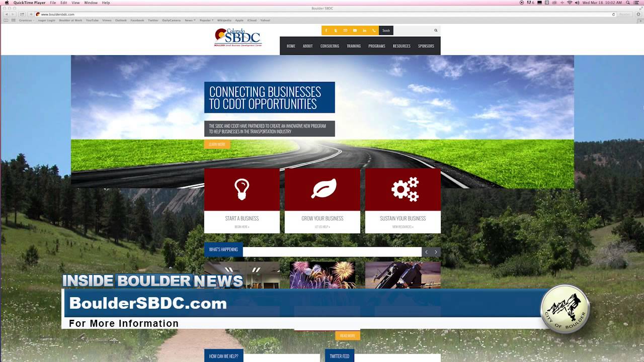Open the Popular bookmarks dropdown

[x=206, y=20]
